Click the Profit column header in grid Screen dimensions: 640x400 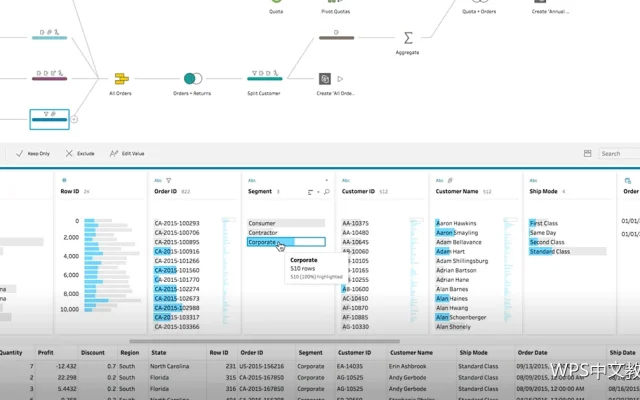pos(46,353)
